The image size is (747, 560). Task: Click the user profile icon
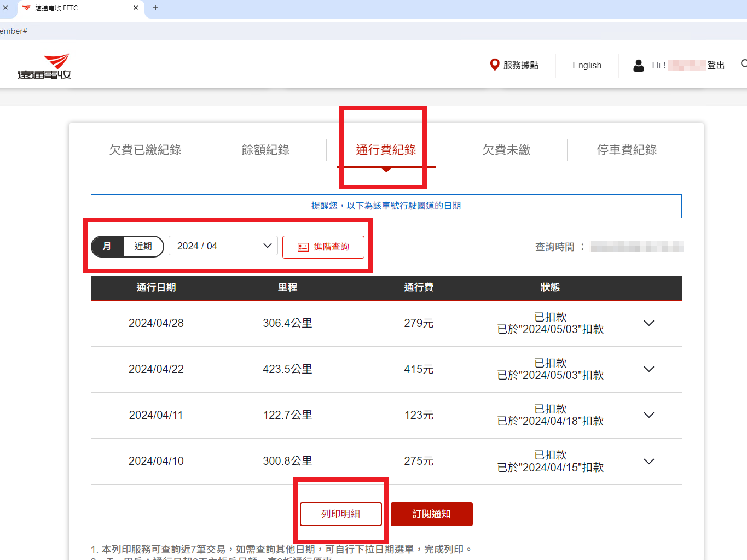[638, 66]
